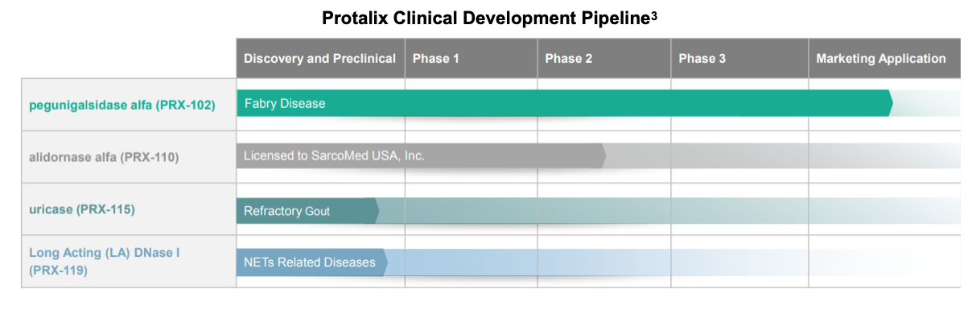Click the uricase (PRX-115) row label
Image resolution: width=980 pixels, height=314 pixels.
tap(82, 209)
